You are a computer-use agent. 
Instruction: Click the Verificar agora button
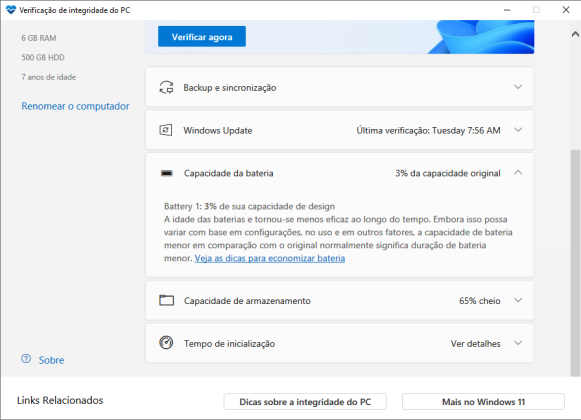pyautogui.click(x=202, y=36)
